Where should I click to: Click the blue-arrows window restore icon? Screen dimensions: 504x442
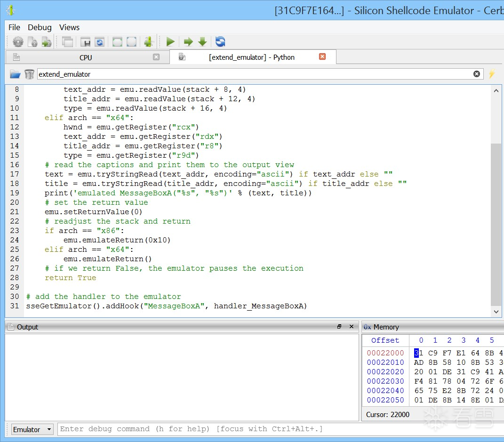point(100,42)
